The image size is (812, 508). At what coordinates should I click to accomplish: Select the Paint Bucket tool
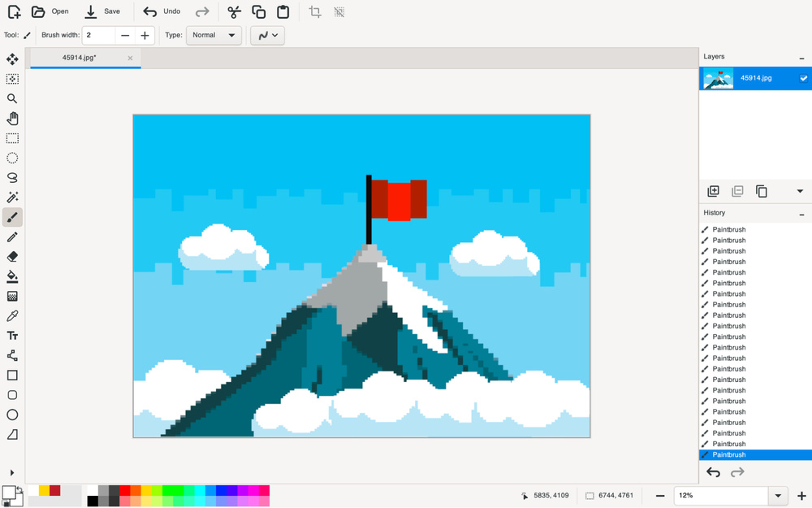tap(12, 276)
